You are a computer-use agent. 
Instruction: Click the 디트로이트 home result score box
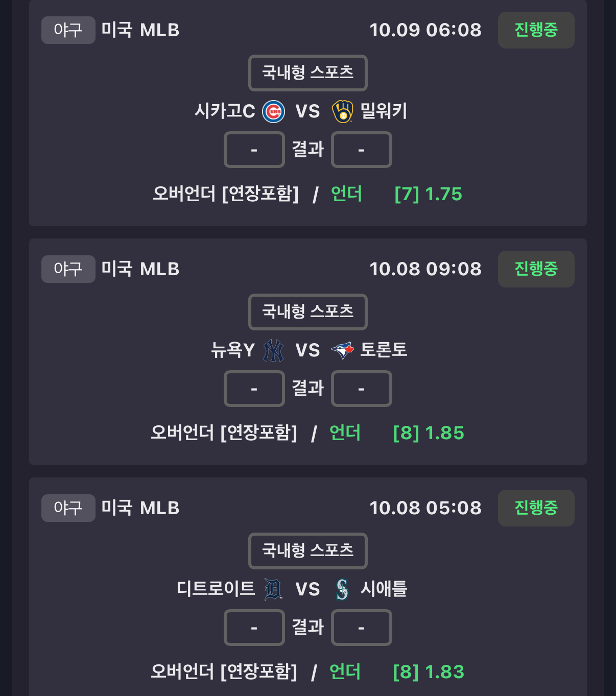pos(254,628)
